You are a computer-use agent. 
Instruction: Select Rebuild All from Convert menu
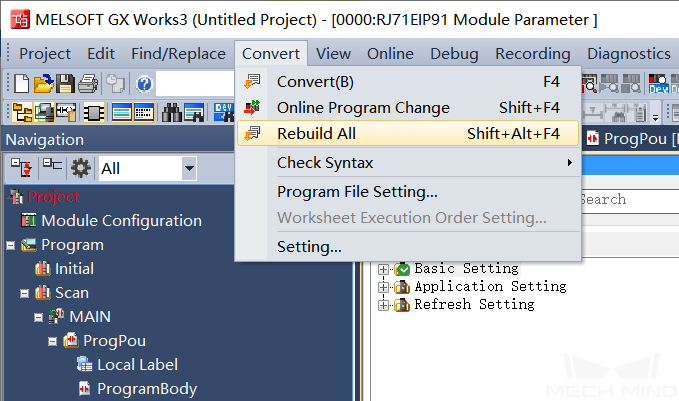tap(316, 133)
